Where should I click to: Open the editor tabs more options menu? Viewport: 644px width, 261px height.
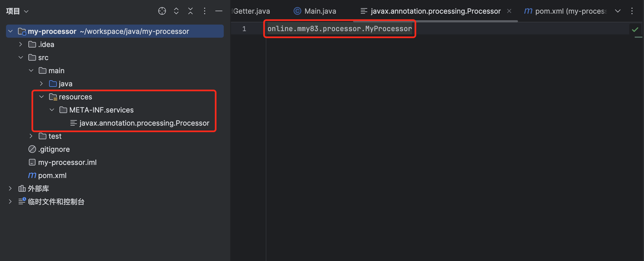632,11
